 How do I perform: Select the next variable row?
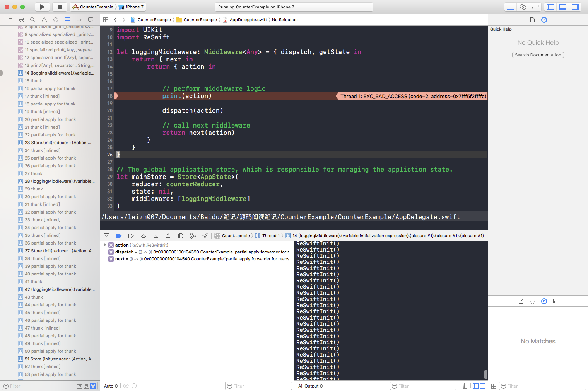[197, 259]
